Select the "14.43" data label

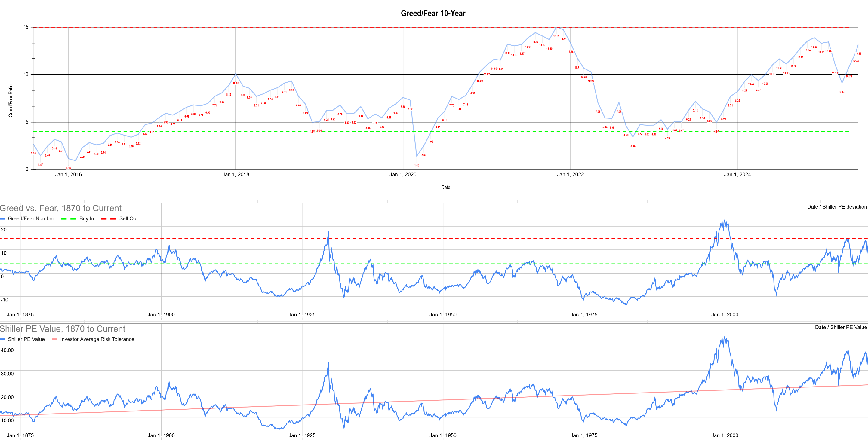(x=535, y=42)
